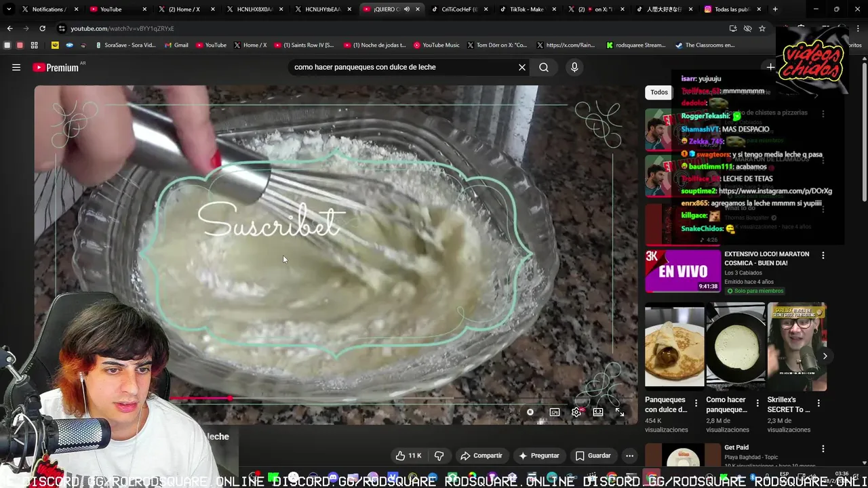Open the Saints Row IV bookmark
This screenshot has height=488, width=868.
tap(304, 45)
